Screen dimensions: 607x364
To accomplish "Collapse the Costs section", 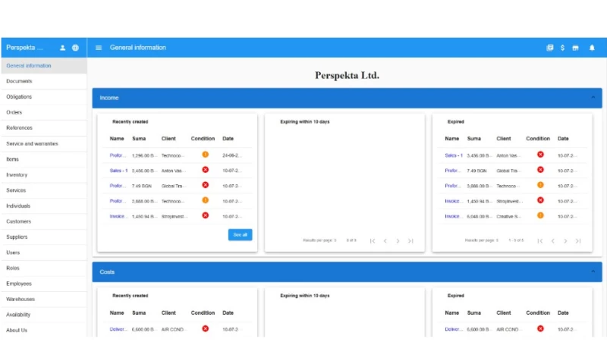I will point(592,271).
